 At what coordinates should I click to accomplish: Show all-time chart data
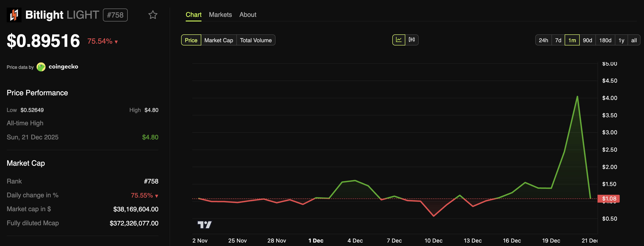[634, 40]
